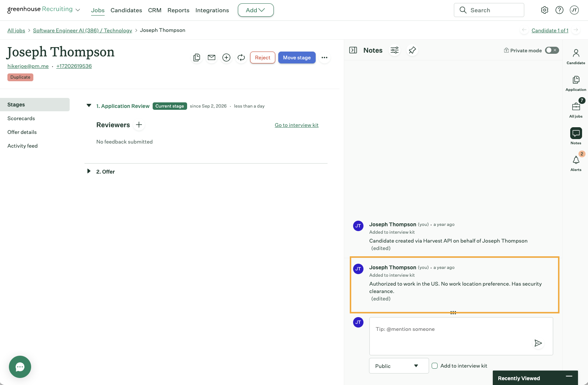
Task: Collapse the Notes panel with sidebar icon
Action: (x=353, y=50)
